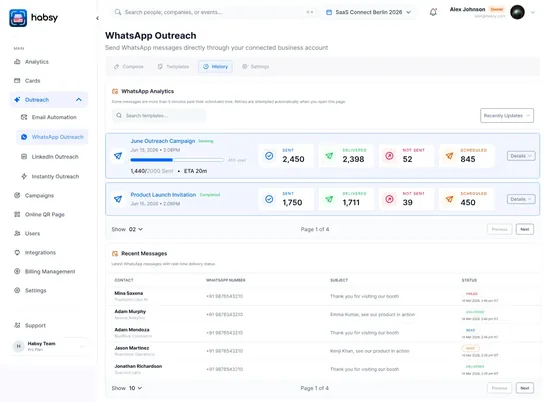Click the Billing Management icon
Image resolution: width=548 pixels, height=402 pixels.
(17, 271)
